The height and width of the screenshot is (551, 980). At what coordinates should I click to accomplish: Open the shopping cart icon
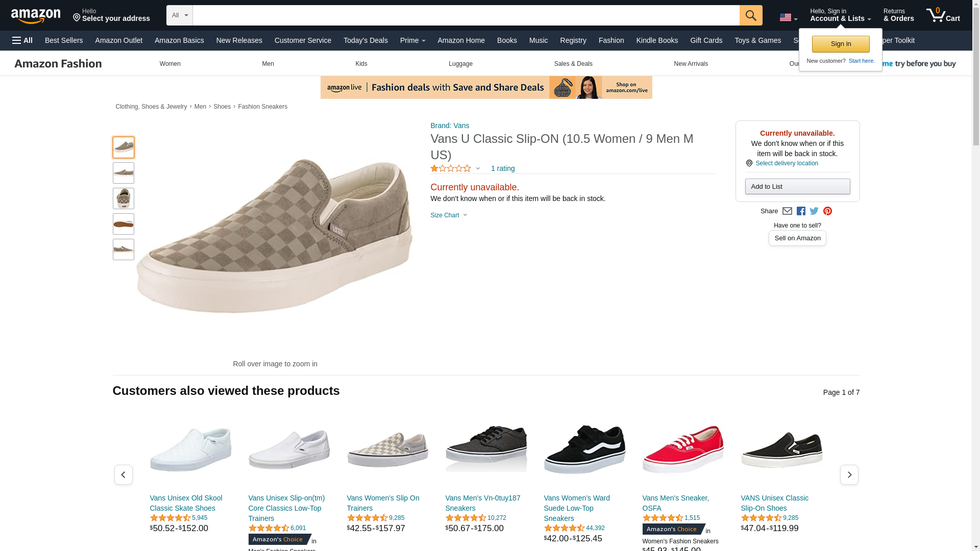pyautogui.click(x=943, y=15)
